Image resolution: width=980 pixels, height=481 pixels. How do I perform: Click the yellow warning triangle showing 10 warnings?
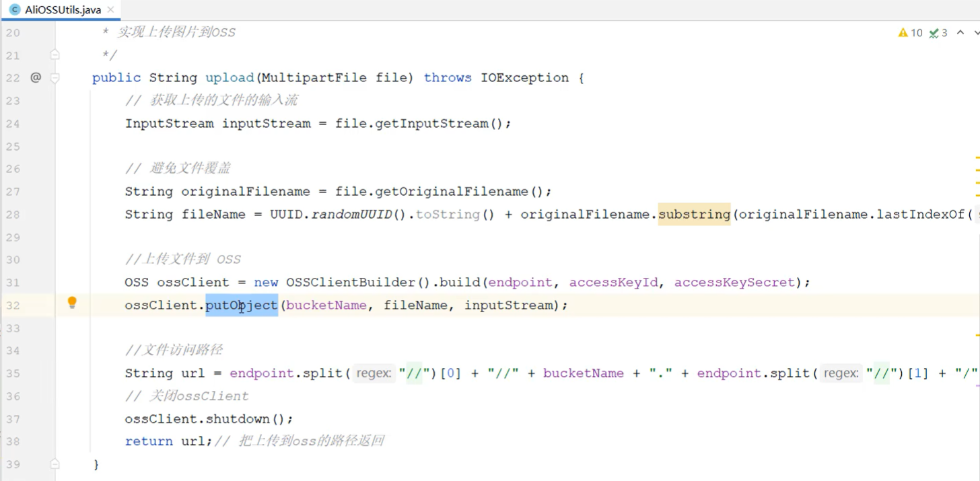point(903,33)
